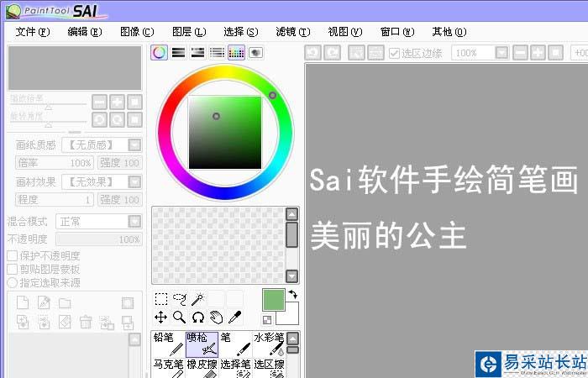Click the swatch panel scroll-down arrow
Viewport: 588px width, 378px height.
pos(291,276)
